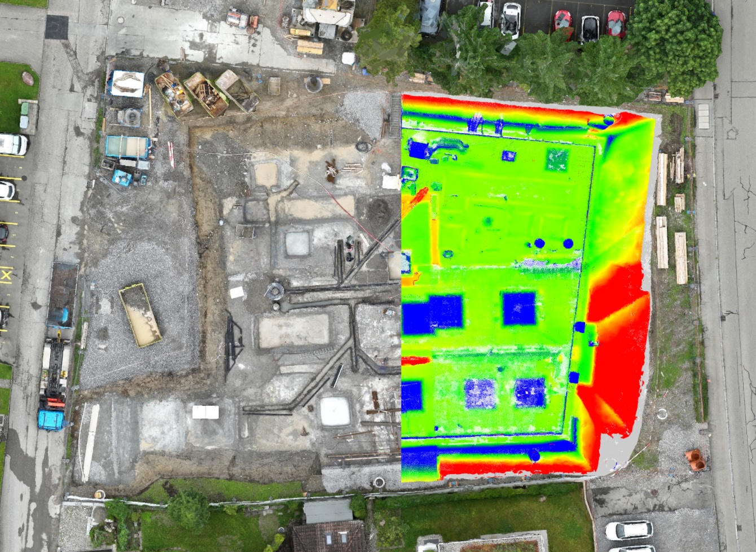Click the blue tarp-covered trailer on left
Viewport: 756px width, 552px height.
pos(62,295)
